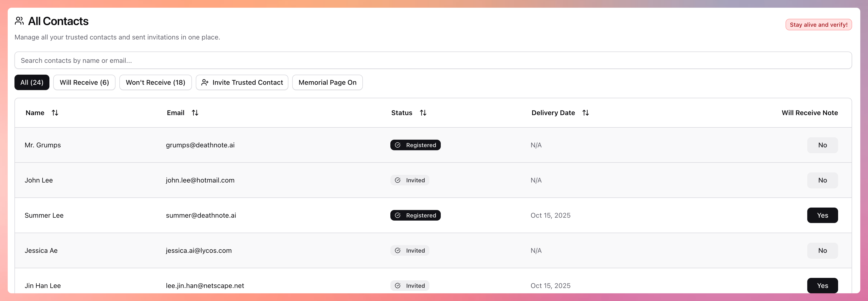The width and height of the screenshot is (868, 301).
Task: Focus the search contacts input field
Action: tap(433, 61)
